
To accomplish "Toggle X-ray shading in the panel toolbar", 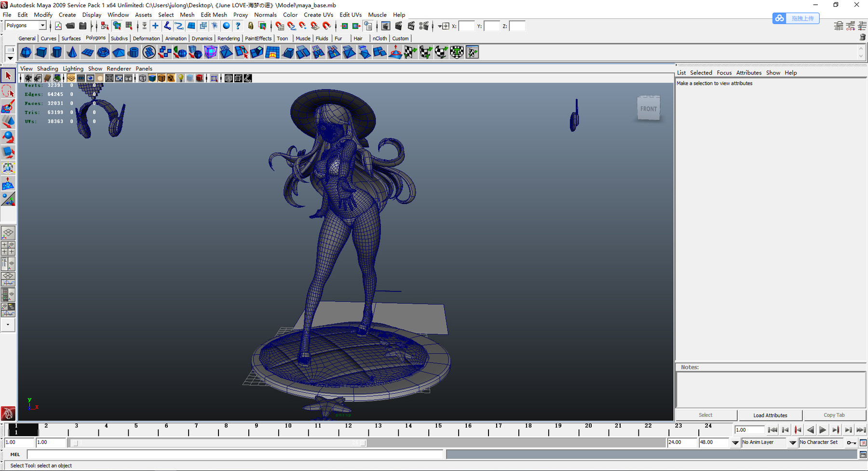I will [x=189, y=78].
